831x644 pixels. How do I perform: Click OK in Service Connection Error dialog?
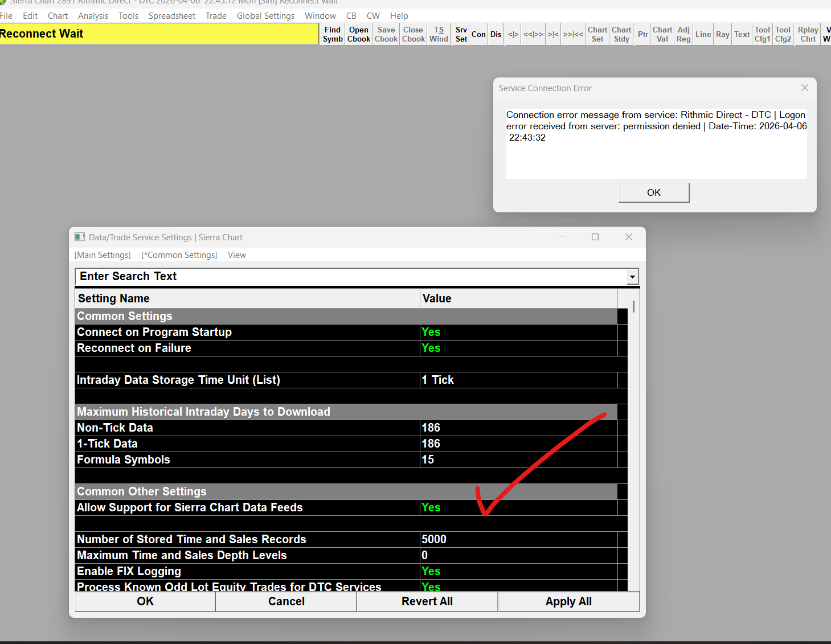pos(654,192)
